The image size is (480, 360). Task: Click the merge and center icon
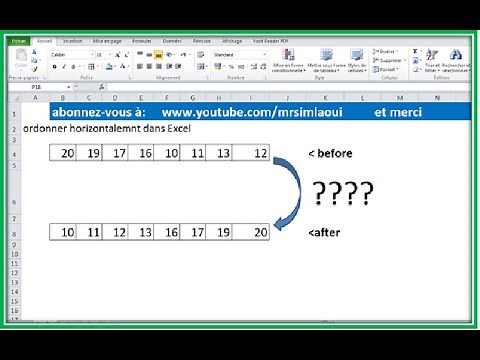coord(200,66)
